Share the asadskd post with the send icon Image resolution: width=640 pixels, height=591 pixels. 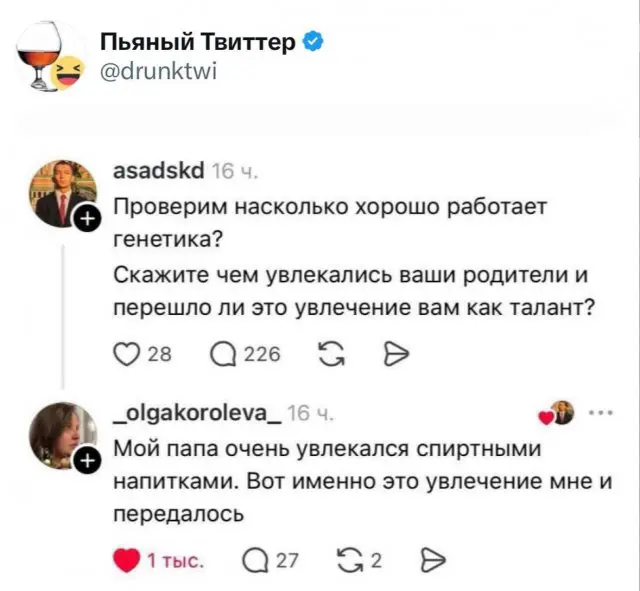pos(396,354)
